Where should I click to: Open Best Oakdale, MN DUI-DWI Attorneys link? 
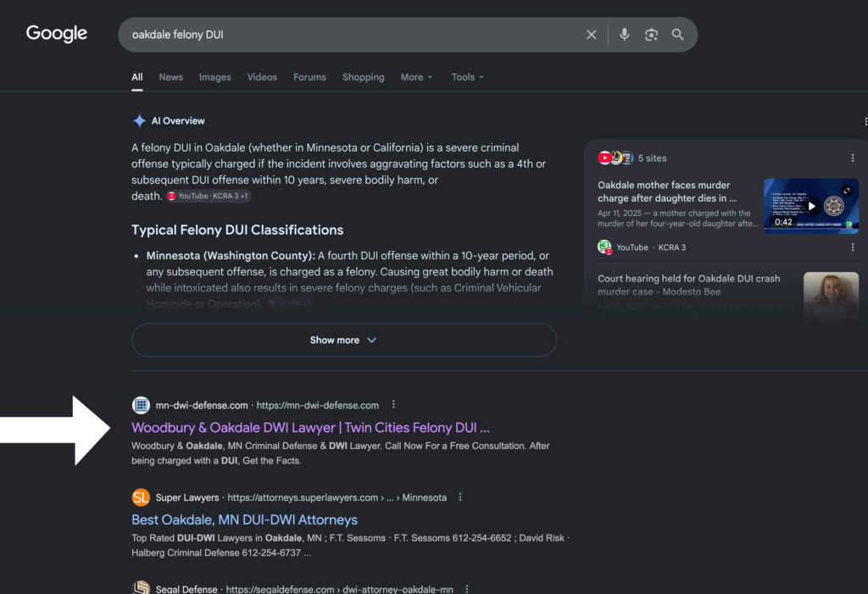click(244, 519)
